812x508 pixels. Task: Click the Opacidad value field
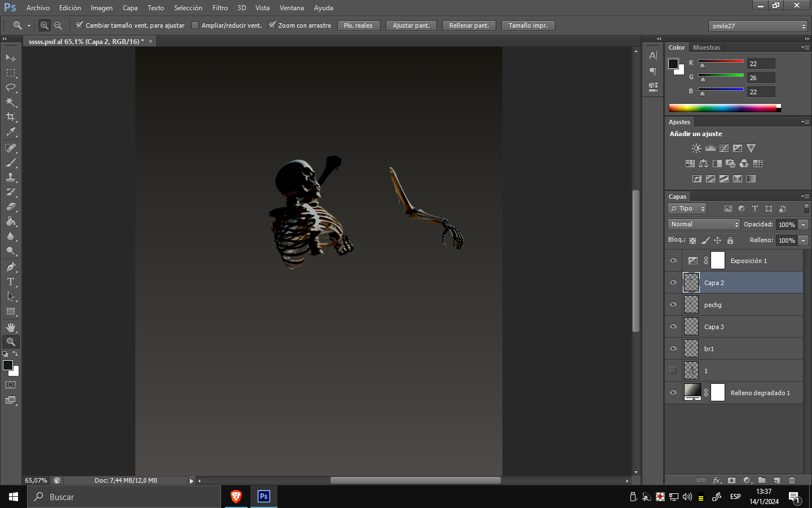click(x=787, y=225)
